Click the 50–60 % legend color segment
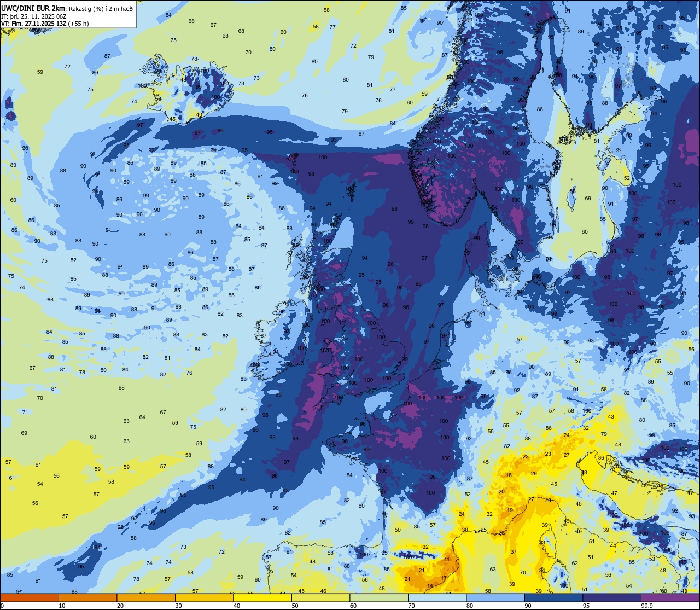 pos(320,598)
